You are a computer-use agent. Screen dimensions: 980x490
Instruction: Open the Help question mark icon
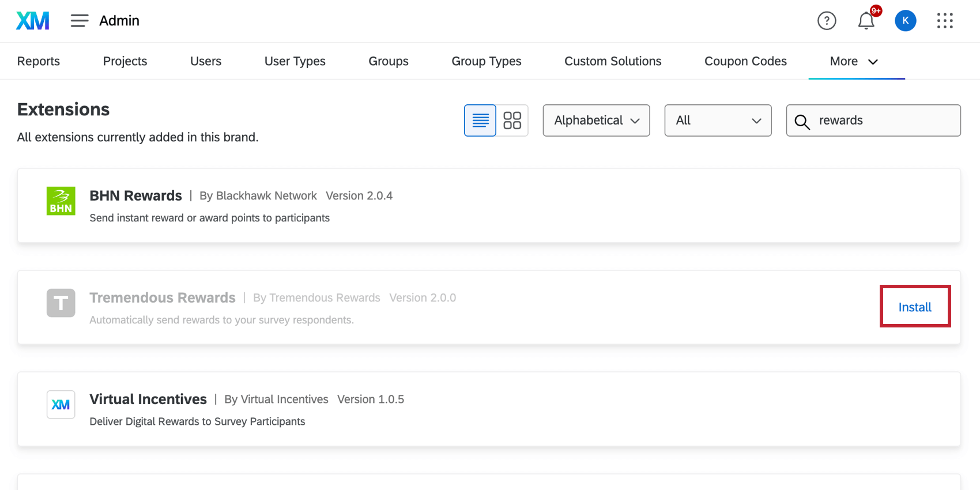point(827,21)
